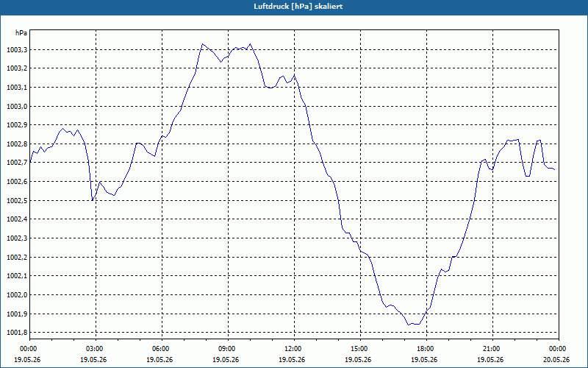Click the 19.05.26 date under 21:00
This screenshot has width=588, height=368.
click(490, 360)
